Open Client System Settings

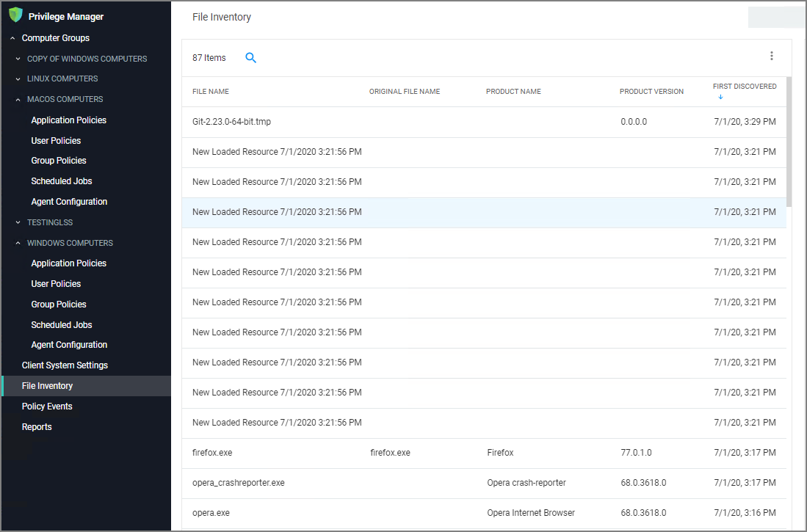pos(64,365)
